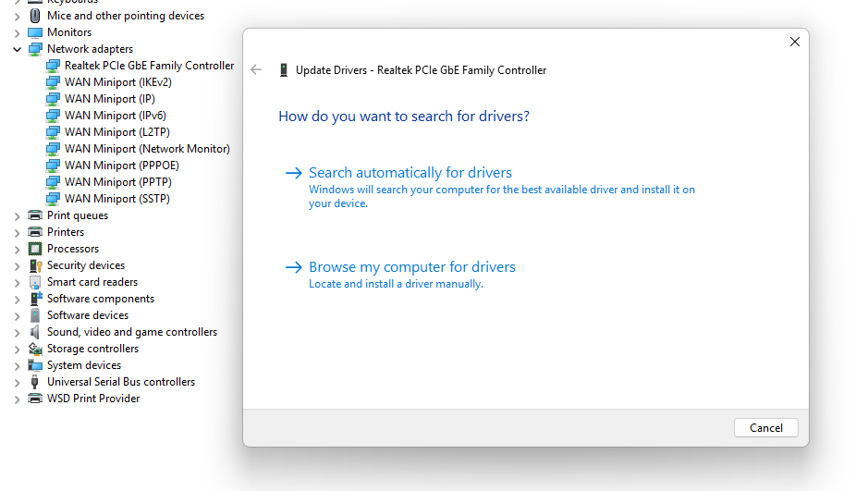This screenshot has width=868, height=491.
Task: Select Realtek PCIe GbE Family Controller adapter
Action: tap(149, 66)
